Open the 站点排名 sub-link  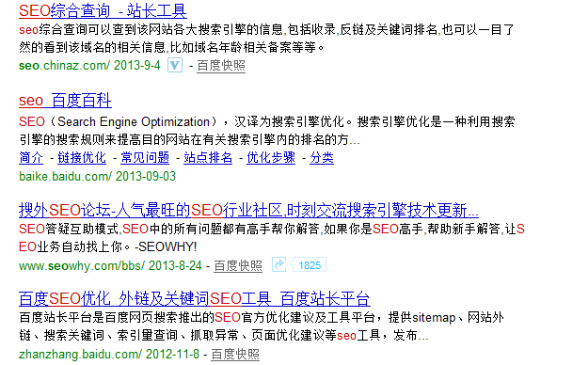coord(208,157)
